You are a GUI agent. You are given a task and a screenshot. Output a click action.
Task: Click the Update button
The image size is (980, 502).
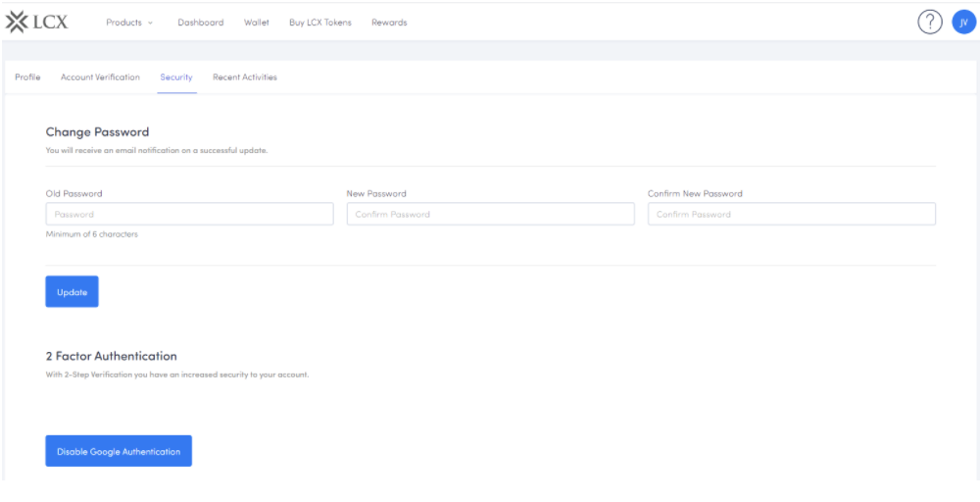(72, 292)
